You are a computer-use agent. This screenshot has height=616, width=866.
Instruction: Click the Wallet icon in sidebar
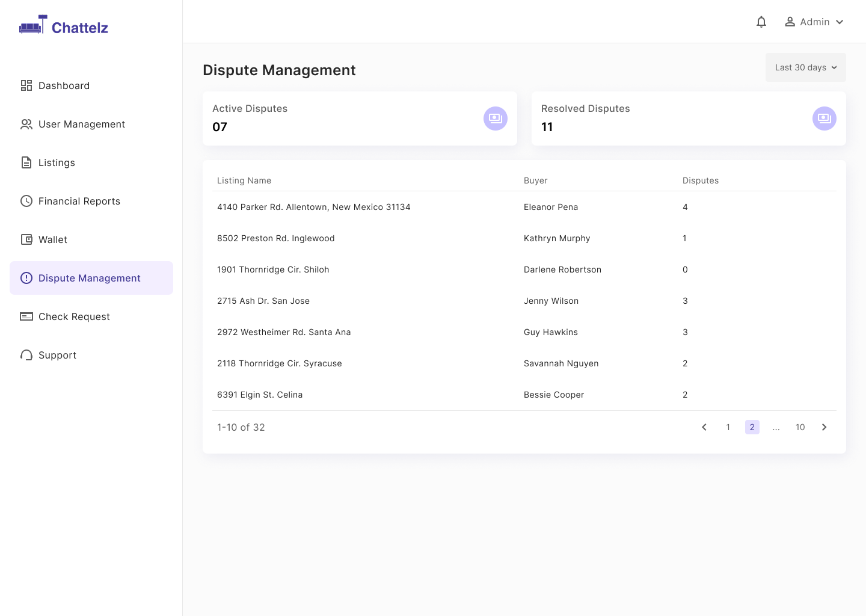pos(26,239)
